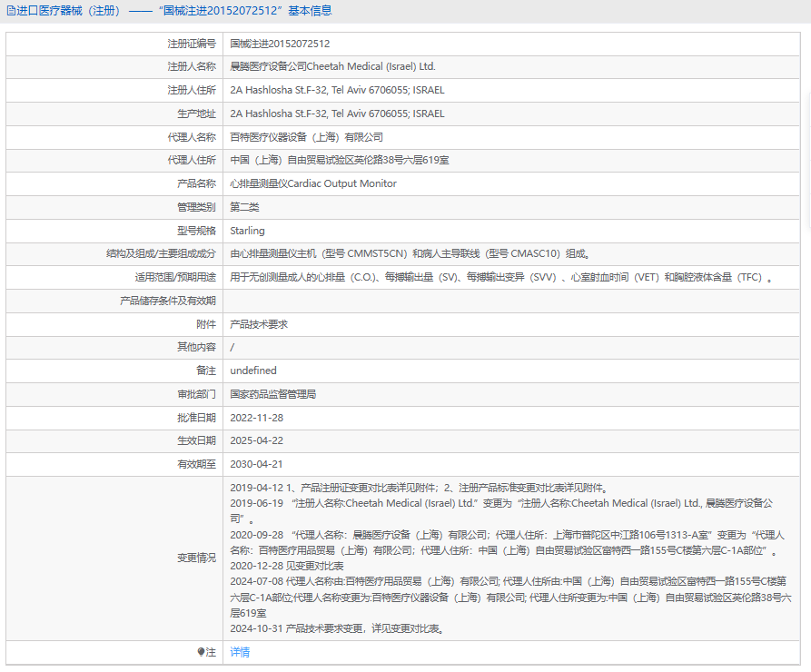811x672 pixels.
Task: Click the 其他内容 slash value
Action: coord(232,348)
